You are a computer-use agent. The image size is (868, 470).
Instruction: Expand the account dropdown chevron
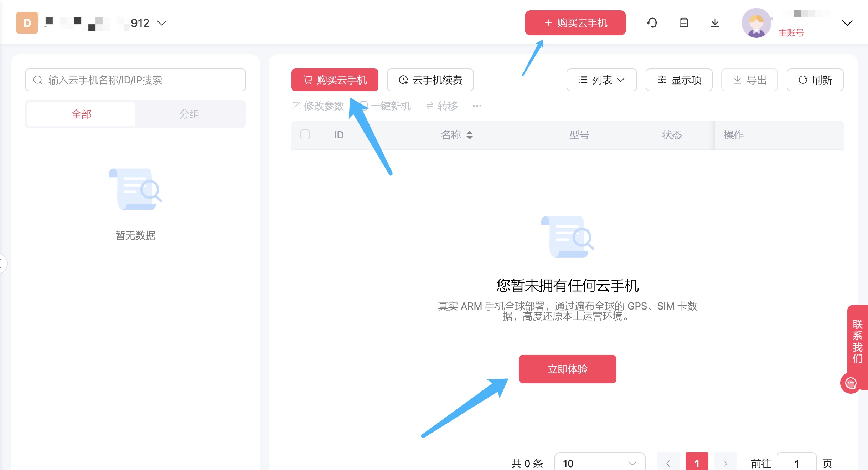[x=847, y=23]
